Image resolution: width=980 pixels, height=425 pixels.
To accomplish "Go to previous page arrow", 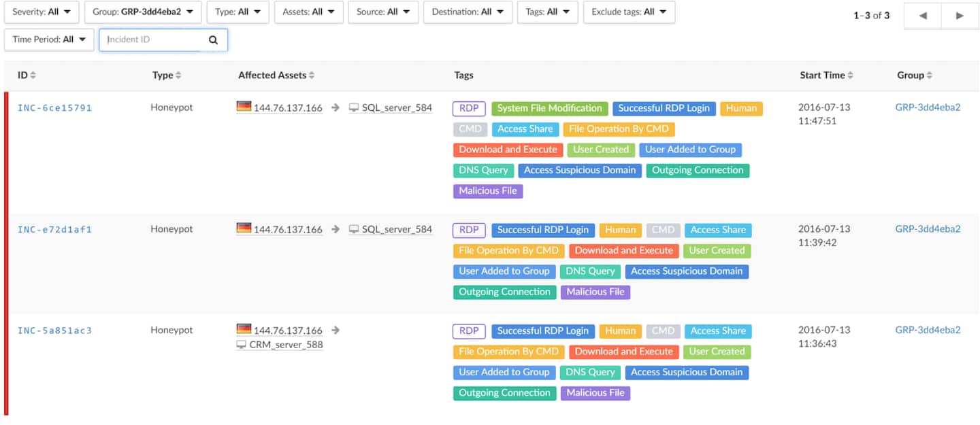I will [923, 16].
